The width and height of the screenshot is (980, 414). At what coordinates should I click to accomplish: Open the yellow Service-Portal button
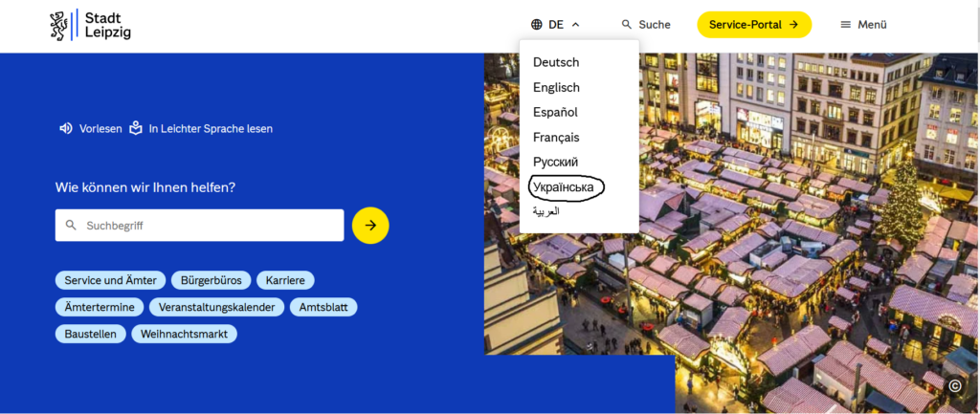[x=753, y=25]
